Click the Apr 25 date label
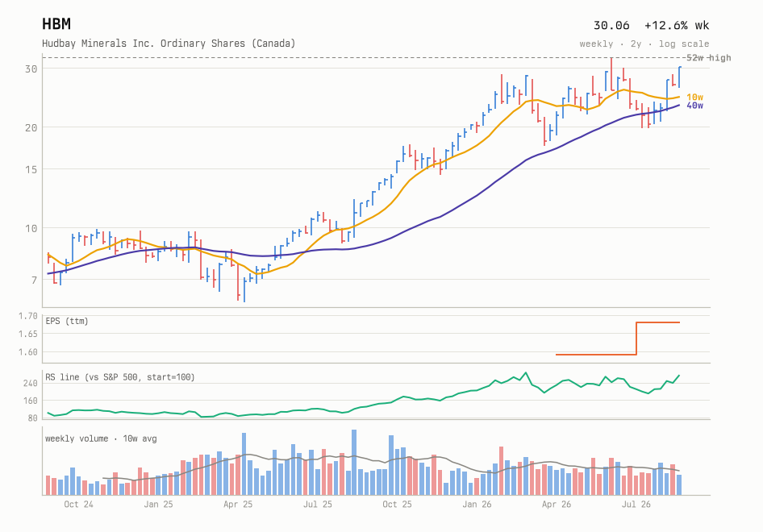Image resolution: width=763 pixels, height=532 pixels. click(238, 505)
